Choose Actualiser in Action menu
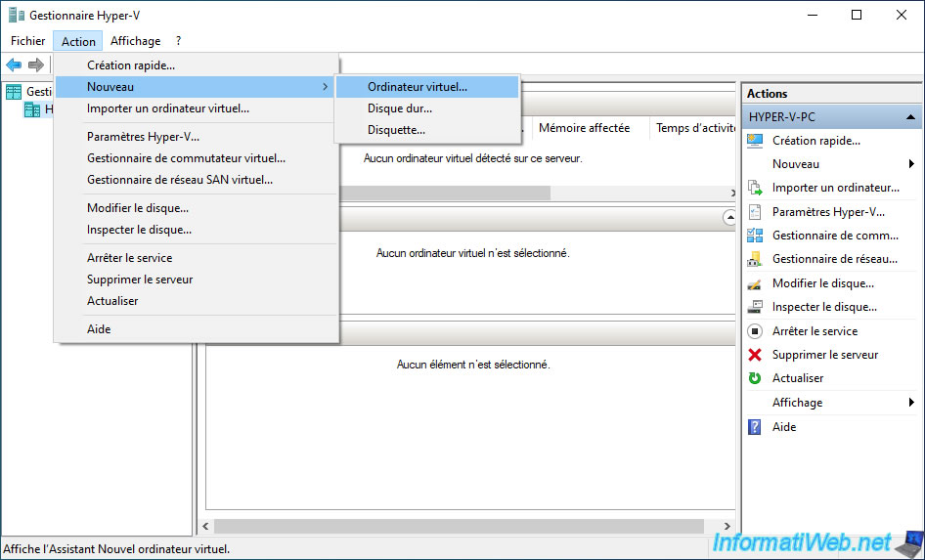 [197, 301]
